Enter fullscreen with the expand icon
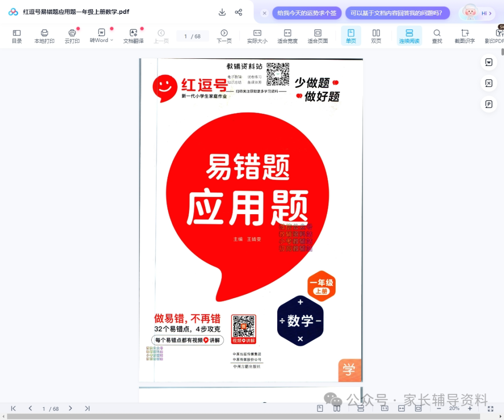 tap(490, 408)
